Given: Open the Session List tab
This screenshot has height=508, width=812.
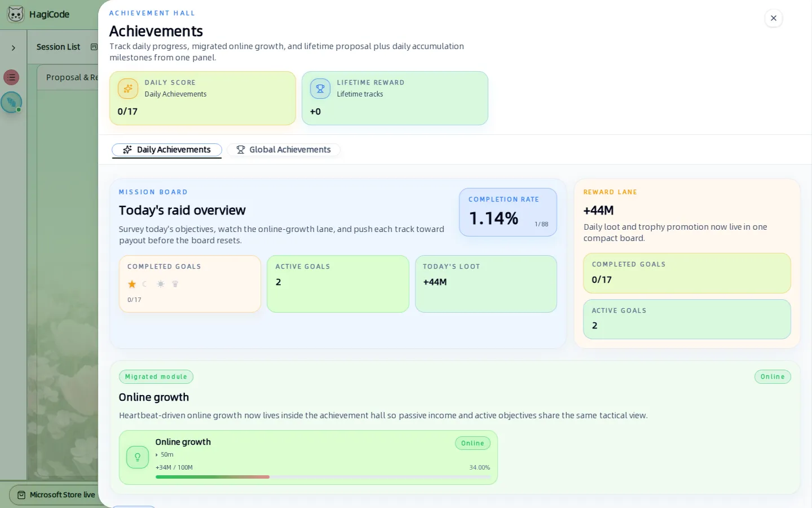Looking at the screenshot, I should (x=58, y=47).
